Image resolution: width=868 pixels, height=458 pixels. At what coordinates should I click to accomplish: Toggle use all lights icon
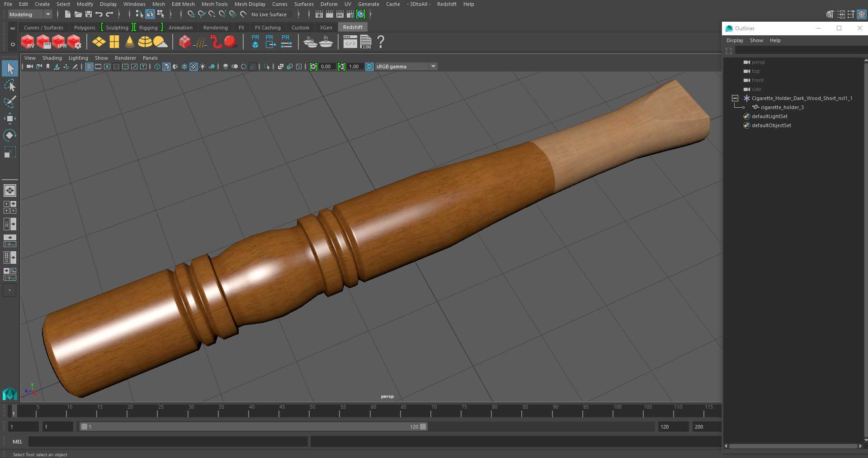[203, 67]
